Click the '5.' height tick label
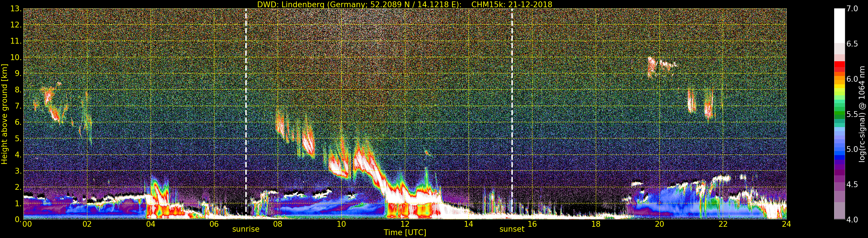The width and height of the screenshot is (868, 238). point(18,138)
